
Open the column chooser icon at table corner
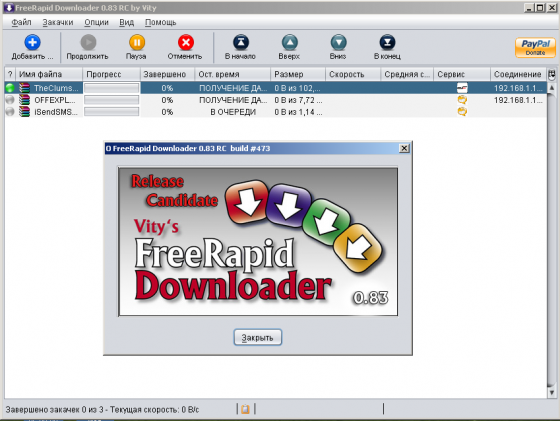[x=552, y=74]
